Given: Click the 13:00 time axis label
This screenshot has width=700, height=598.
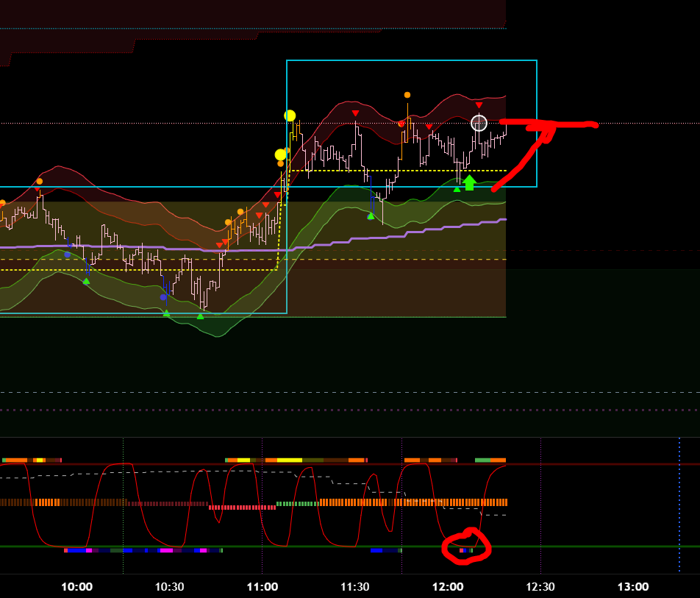Looking at the screenshot, I should [x=632, y=586].
